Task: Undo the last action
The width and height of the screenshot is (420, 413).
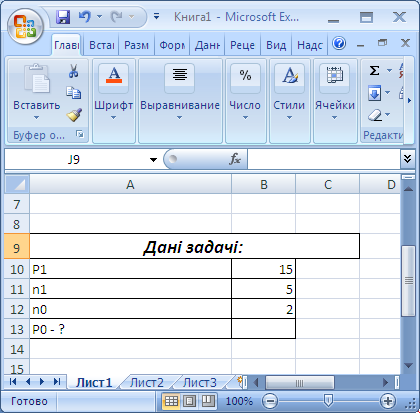Action: [85, 17]
